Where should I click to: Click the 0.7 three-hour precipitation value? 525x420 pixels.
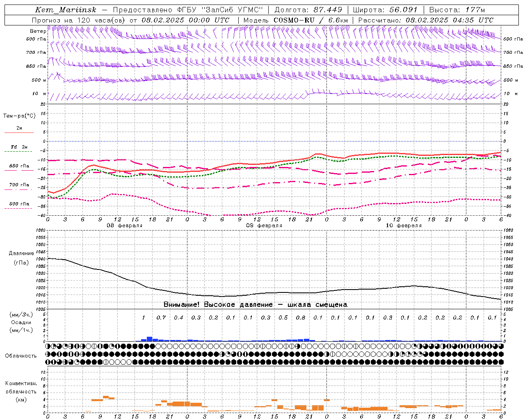pyautogui.click(x=161, y=317)
